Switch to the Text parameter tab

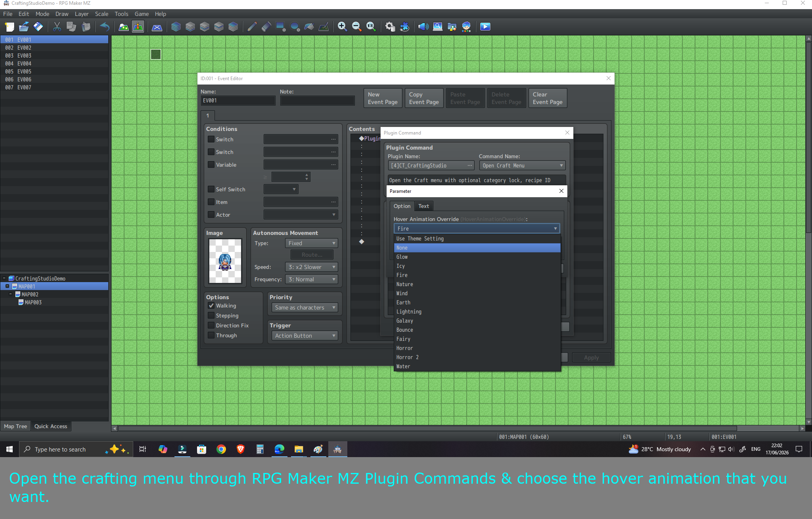click(x=423, y=206)
